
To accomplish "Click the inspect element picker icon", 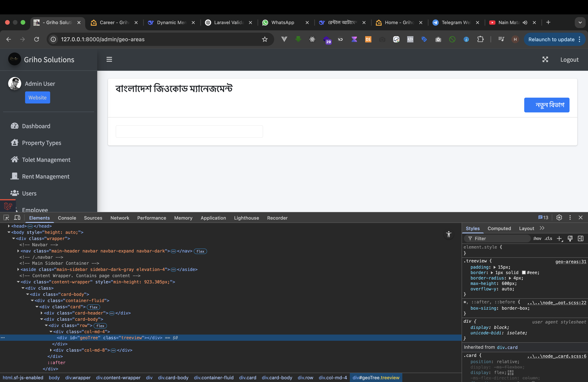I will click(x=6, y=218).
